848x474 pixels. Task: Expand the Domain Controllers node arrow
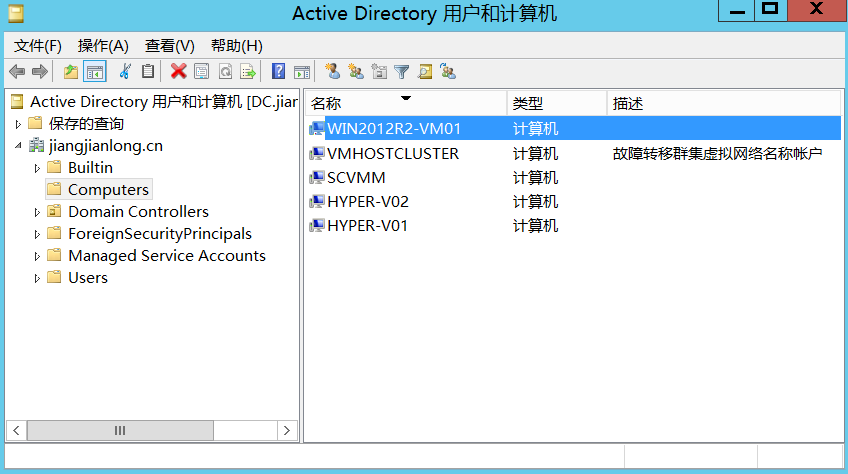37,212
